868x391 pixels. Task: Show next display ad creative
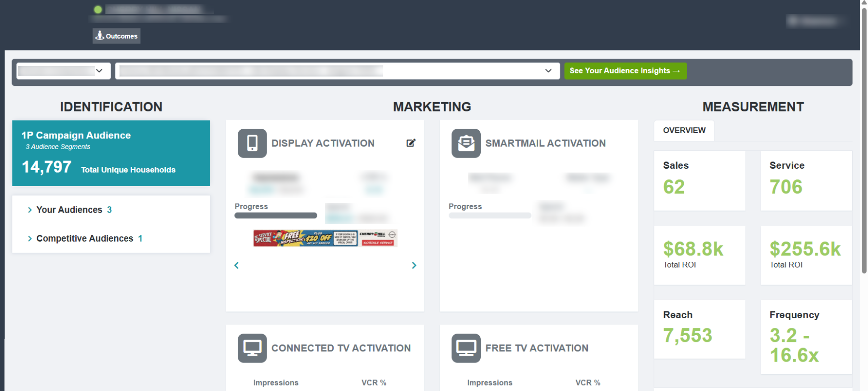[414, 265]
